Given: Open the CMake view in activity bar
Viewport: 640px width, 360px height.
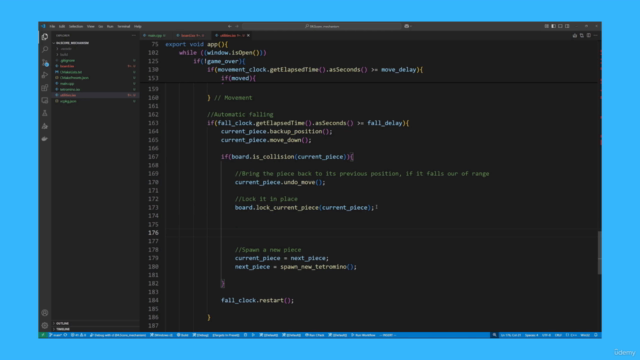Looking at the screenshot, I should (x=44, y=126).
